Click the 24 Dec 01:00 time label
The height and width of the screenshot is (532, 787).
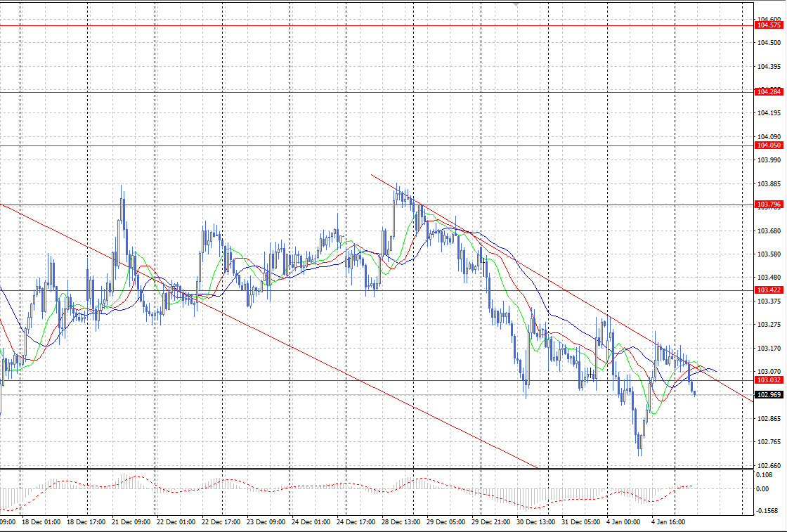pos(311,522)
